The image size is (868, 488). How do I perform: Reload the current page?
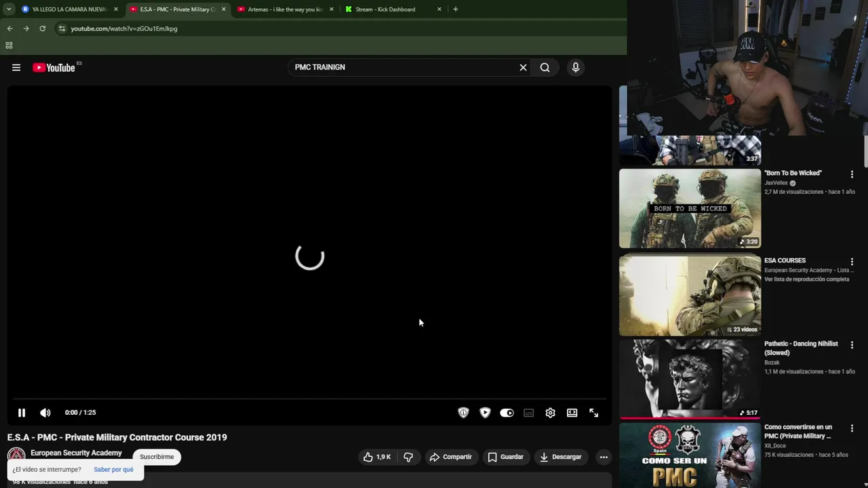pyautogui.click(x=42, y=28)
